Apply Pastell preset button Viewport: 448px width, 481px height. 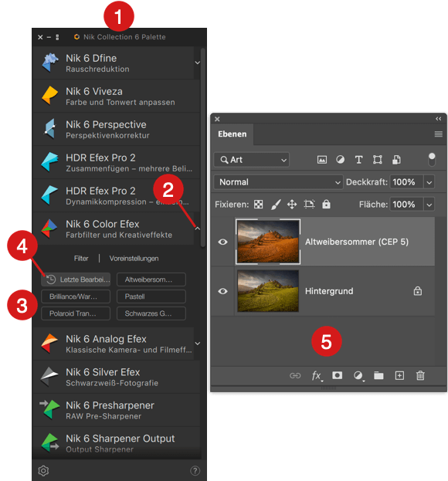coord(151,296)
